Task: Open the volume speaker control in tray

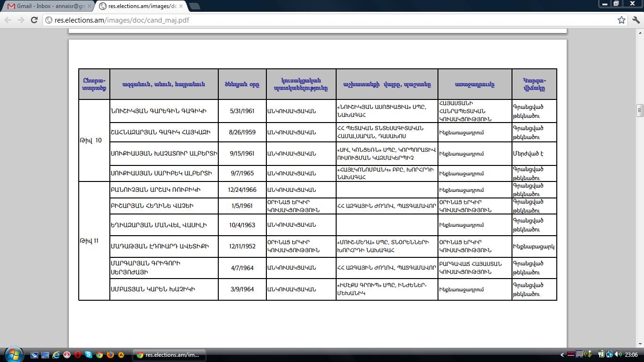Action: 618,354
